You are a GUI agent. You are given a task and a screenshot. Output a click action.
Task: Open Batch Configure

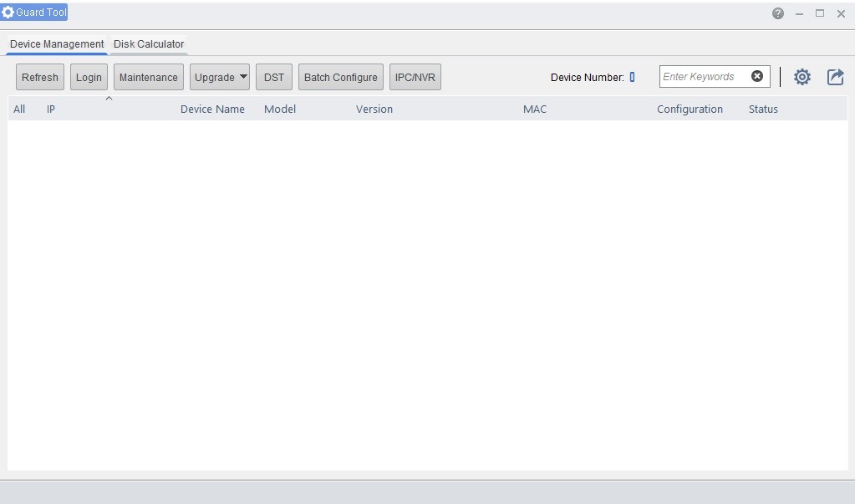(341, 77)
